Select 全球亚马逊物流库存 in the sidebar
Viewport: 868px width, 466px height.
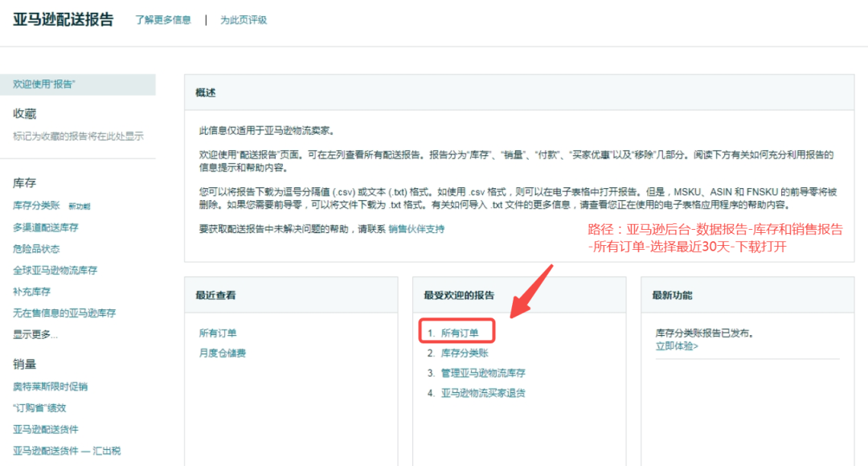tap(55, 271)
